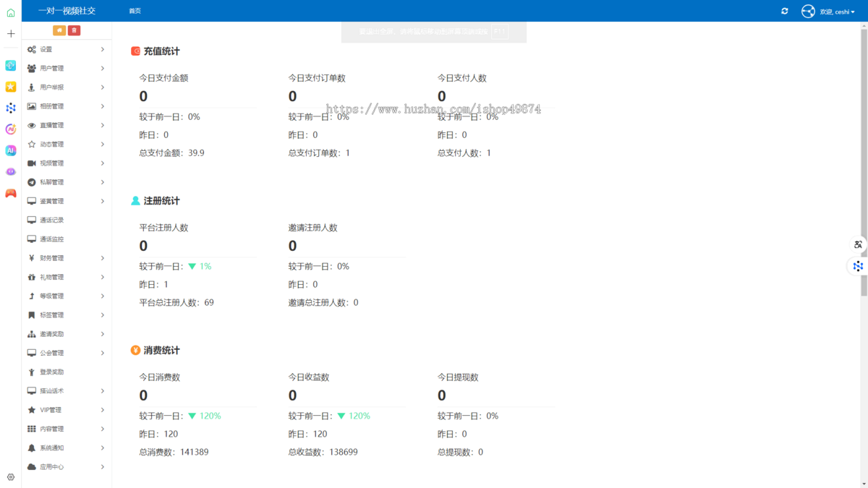Expand the 应用中心 chevron
This screenshot has width=868, height=488.
tap(103, 467)
